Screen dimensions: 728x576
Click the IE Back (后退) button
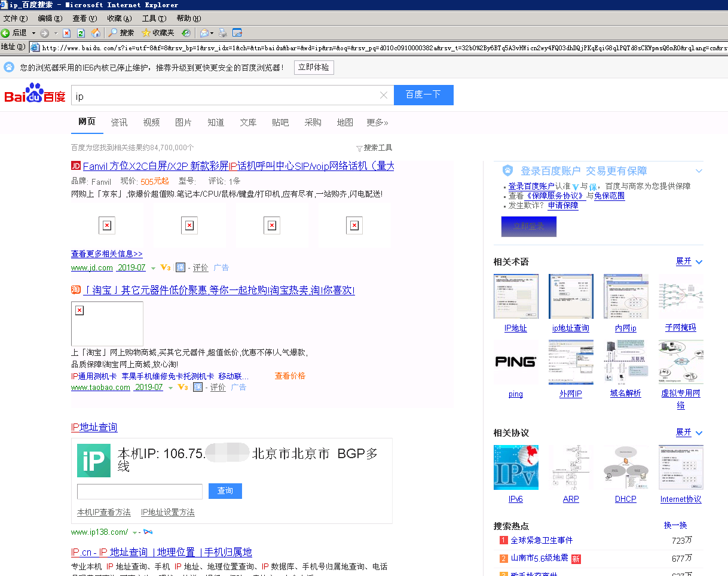coord(14,33)
